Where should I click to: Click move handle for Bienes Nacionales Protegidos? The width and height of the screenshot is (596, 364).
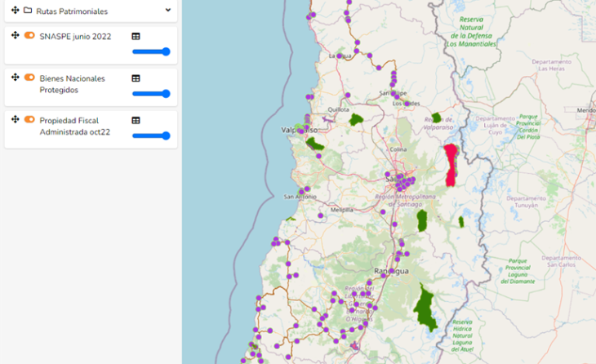coord(15,78)
